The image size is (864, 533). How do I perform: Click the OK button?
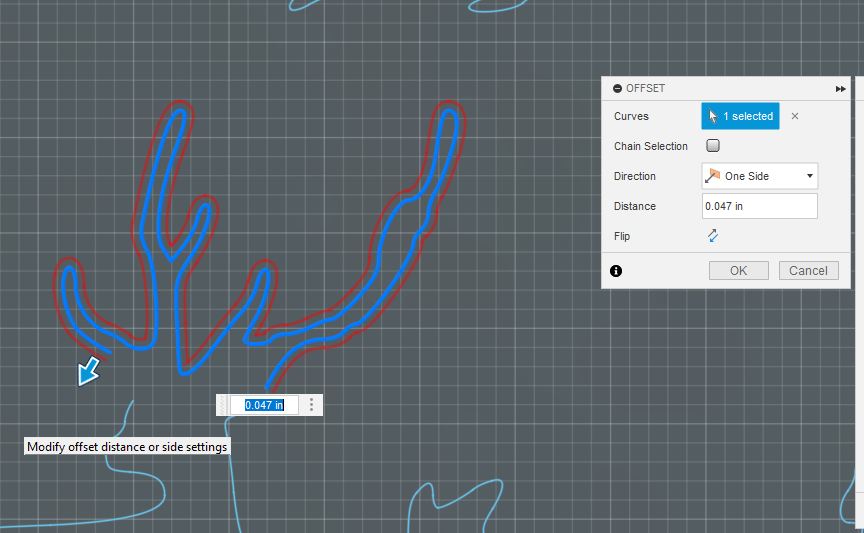tap(738, 271)
